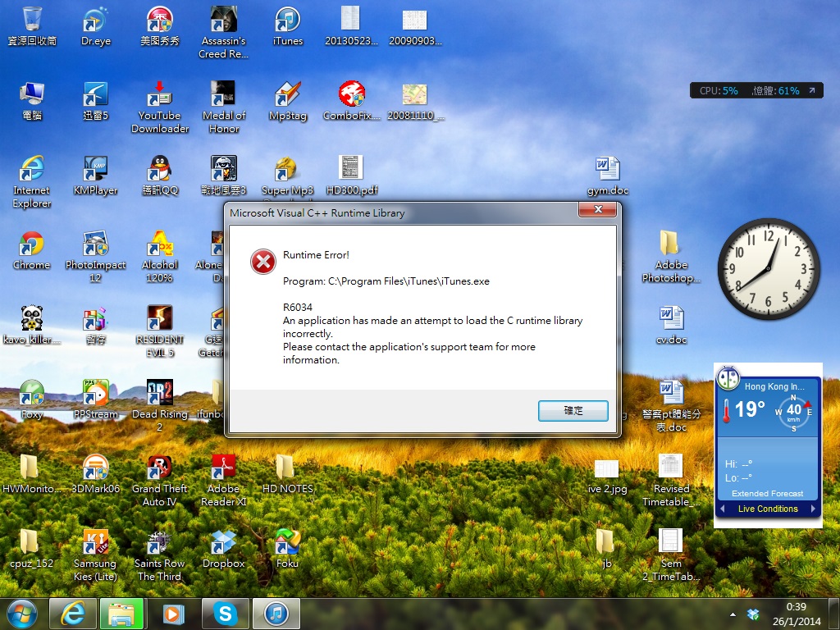
Task: Select the ComboFix desktop icon
Action: [351, 101]
